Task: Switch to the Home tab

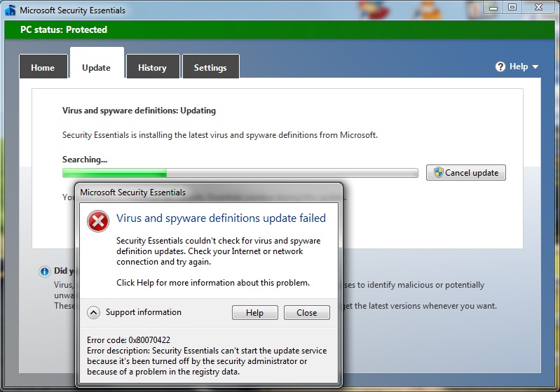Action: 43,66
